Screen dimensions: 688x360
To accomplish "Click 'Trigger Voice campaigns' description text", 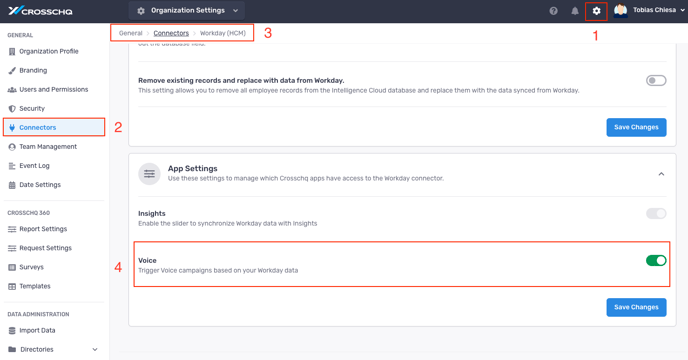I will [218, 270].
